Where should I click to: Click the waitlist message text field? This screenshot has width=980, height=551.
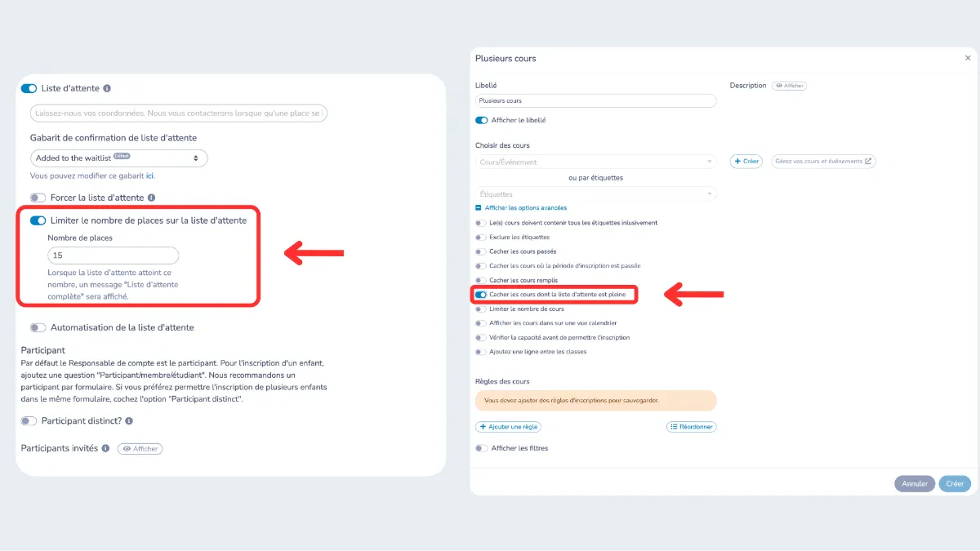point(179,113)
